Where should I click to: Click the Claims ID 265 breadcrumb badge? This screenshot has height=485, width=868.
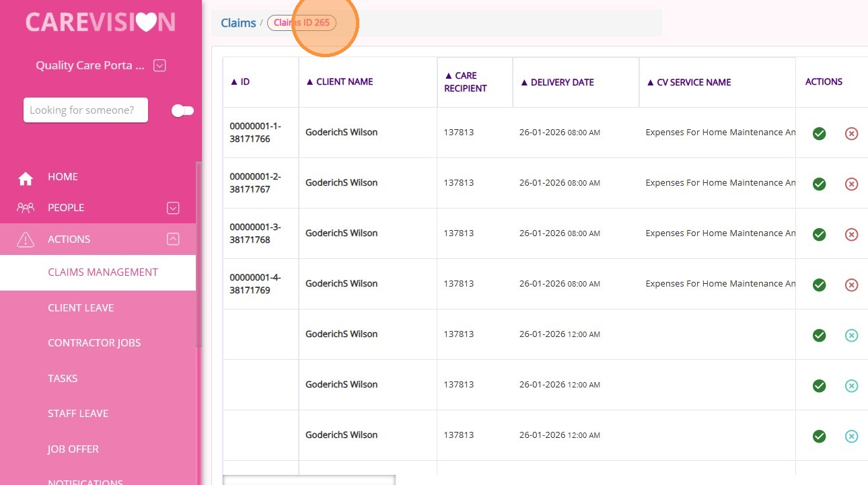click(x=301, y=23)
